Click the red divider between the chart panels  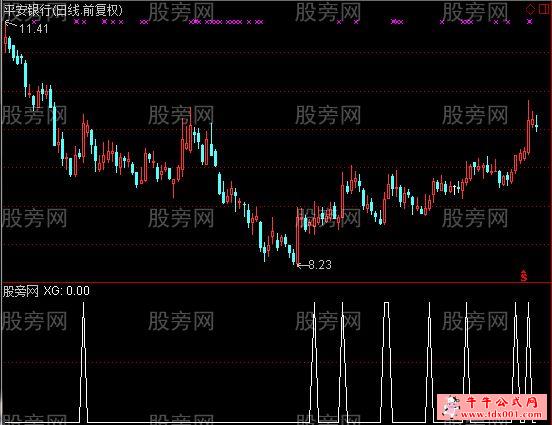[276, 282]
